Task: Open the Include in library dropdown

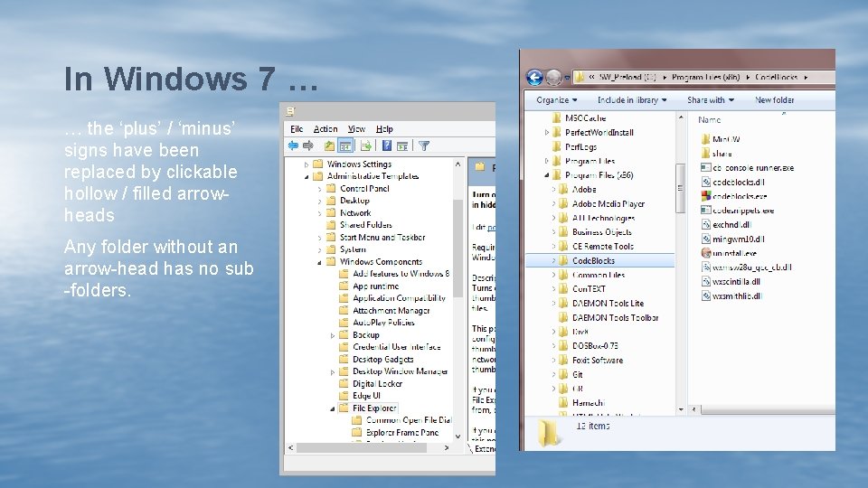Action: pyautogui.click(x=632, y=100)
